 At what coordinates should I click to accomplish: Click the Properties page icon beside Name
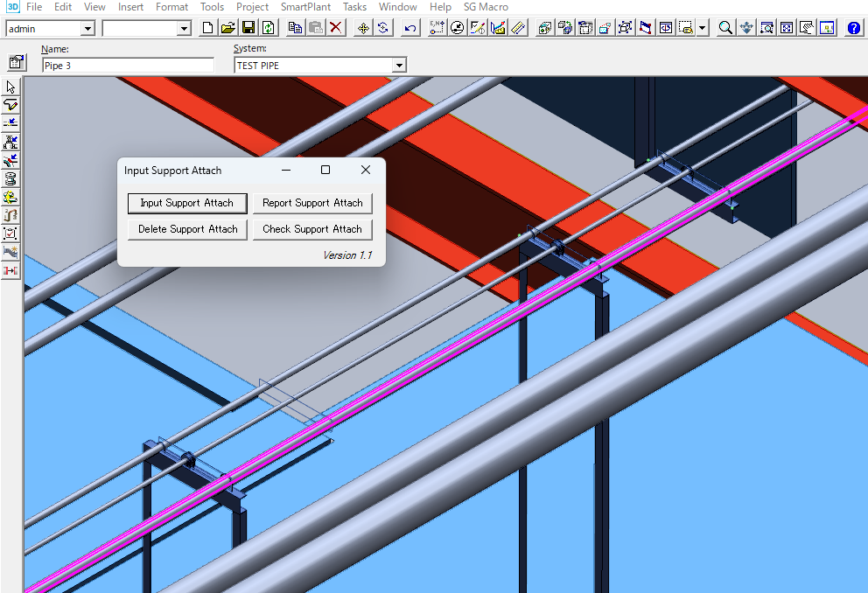point(16,63)
